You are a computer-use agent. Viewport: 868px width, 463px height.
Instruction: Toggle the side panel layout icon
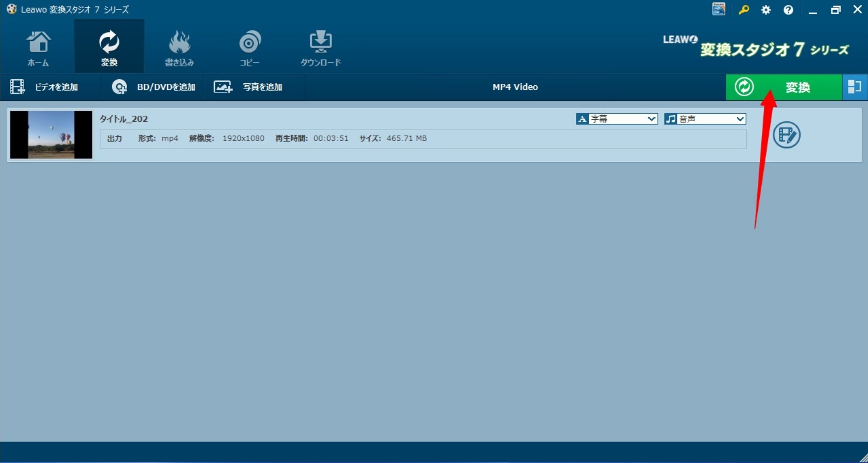(855, 87)
